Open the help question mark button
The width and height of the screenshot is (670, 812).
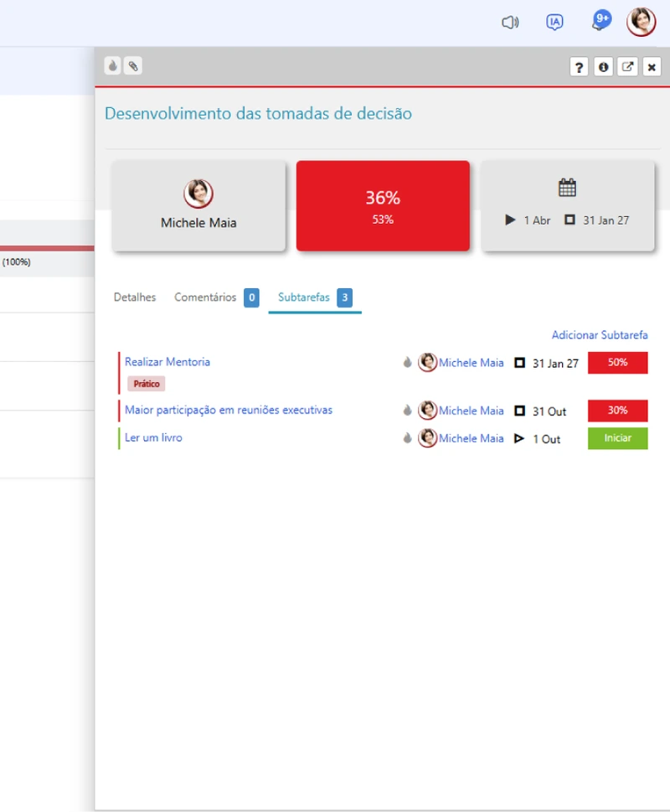(579, 67)
